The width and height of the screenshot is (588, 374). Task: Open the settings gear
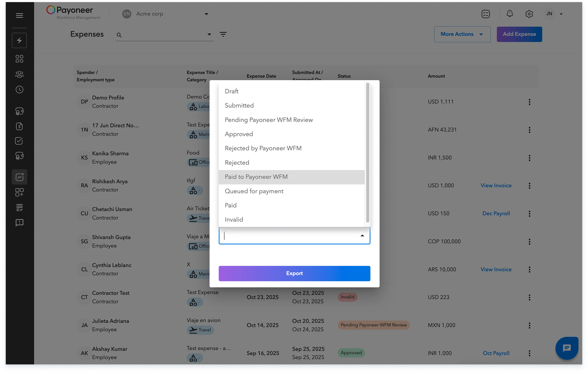(x=529, y=14)
